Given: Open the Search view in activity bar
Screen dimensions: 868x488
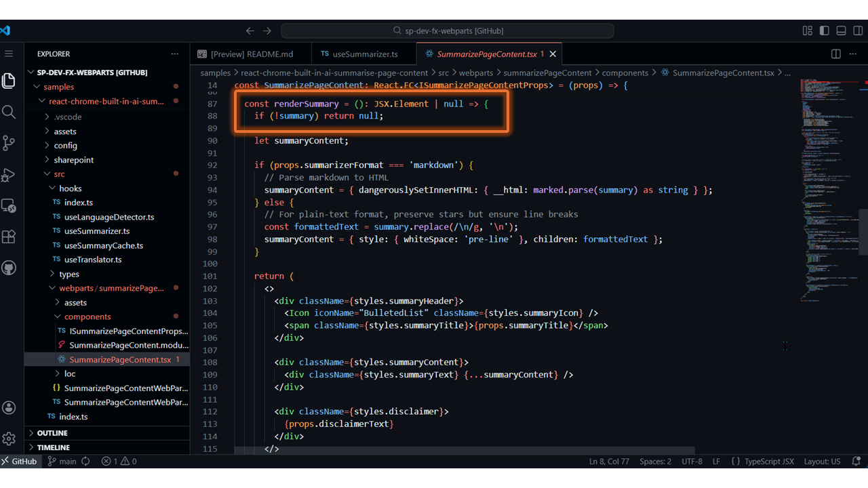Looking at the screenshot, I should (9, 112).
